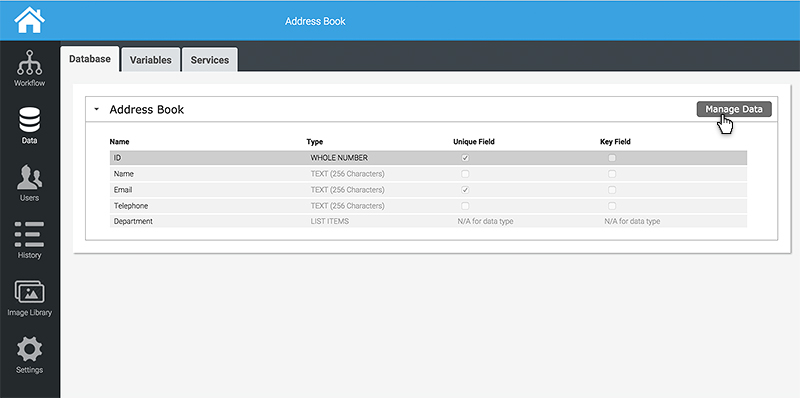Switch to the Variables tab
The image size is (800, 398).
151,60
